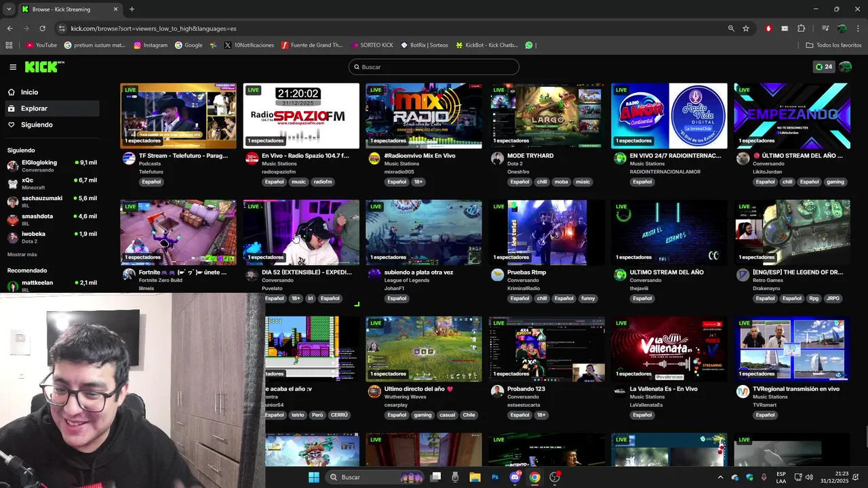
Task: Reload the Kick page
Action: tap(42, 28)
